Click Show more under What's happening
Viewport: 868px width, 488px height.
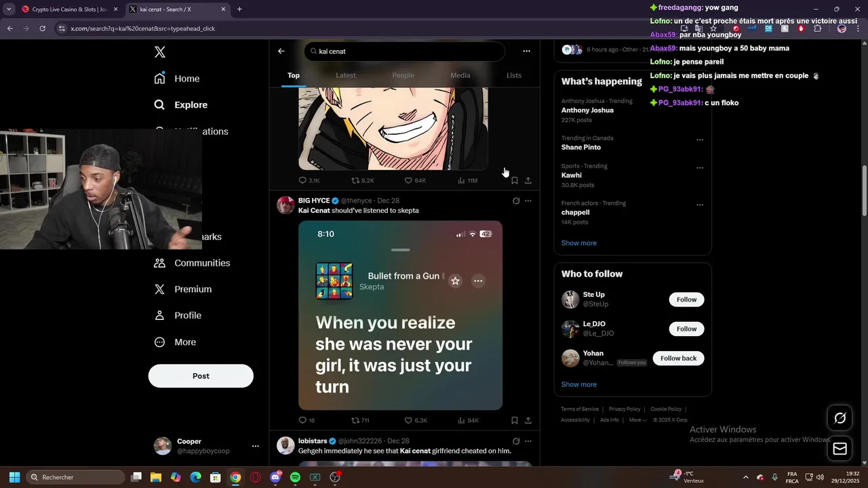coord(578,243)
